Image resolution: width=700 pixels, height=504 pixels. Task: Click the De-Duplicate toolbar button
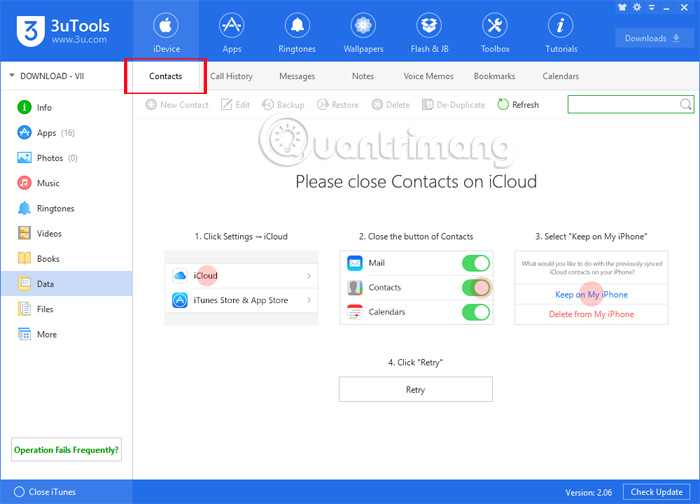coord(454,105)
